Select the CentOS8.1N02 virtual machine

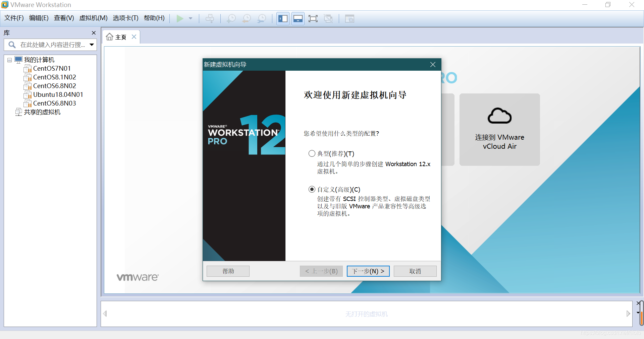pyautogui.click(x=55, y=77)
